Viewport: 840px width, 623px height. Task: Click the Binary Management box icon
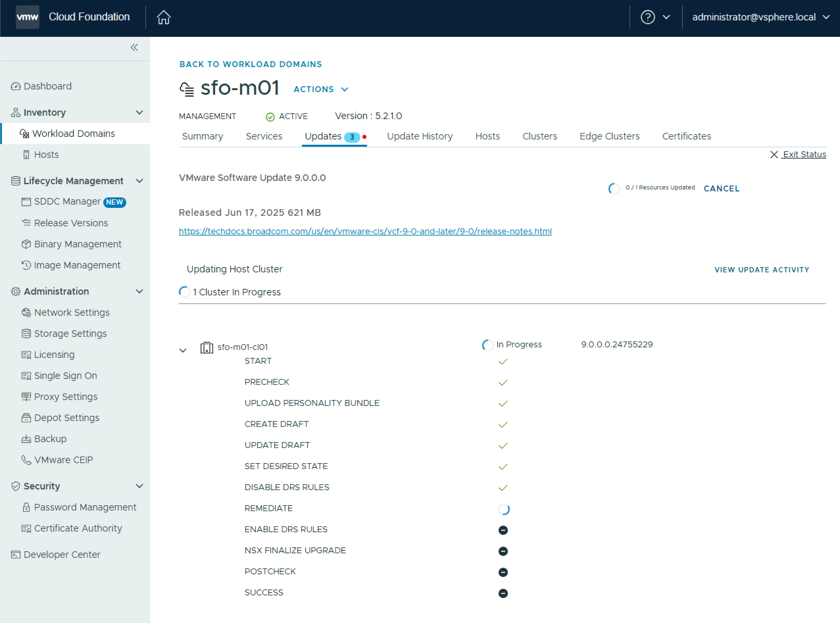click(x=26, y=244)
